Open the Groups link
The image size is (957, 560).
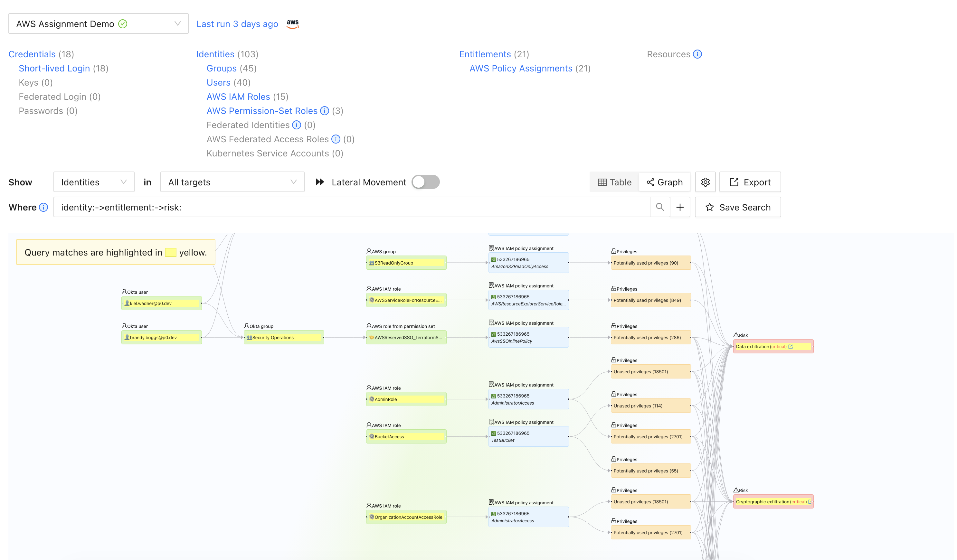point(222,68)
